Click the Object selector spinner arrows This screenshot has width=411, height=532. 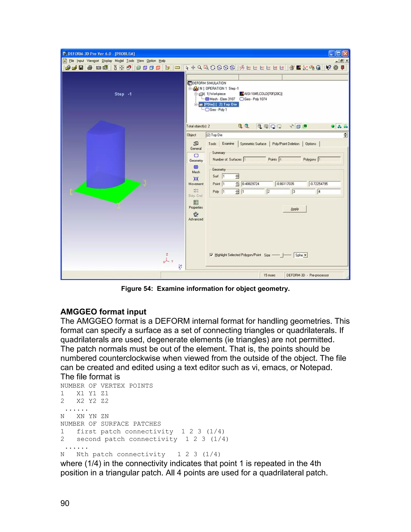point(345,135)
